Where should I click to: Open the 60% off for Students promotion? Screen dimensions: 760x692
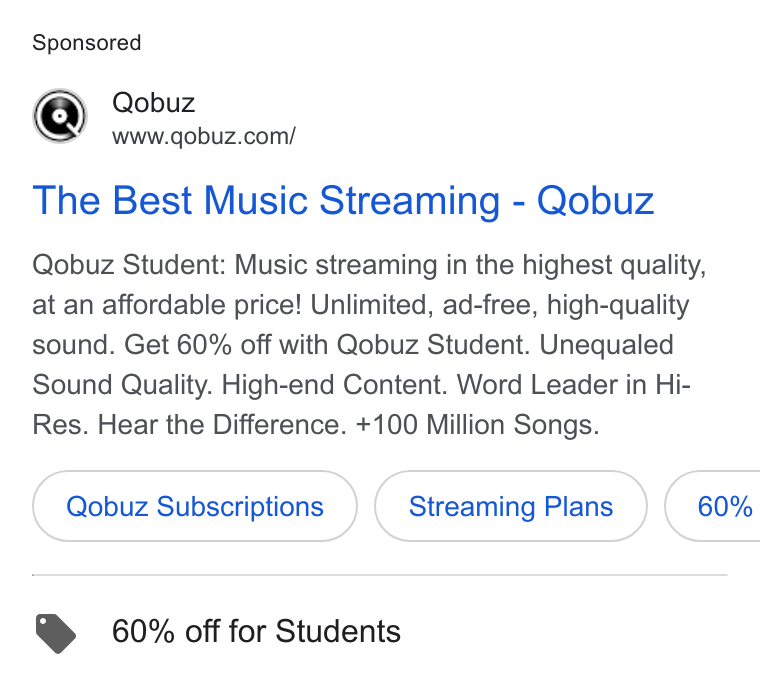[256, 631]
